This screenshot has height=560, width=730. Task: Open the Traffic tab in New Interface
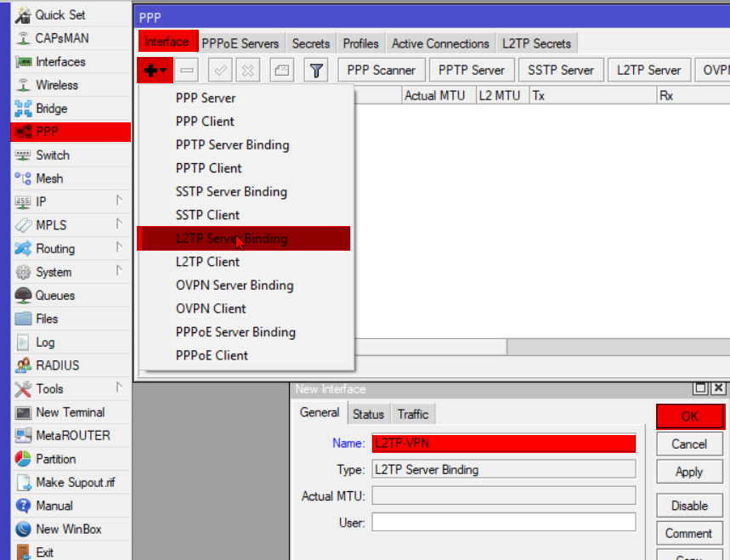point(413,414)
